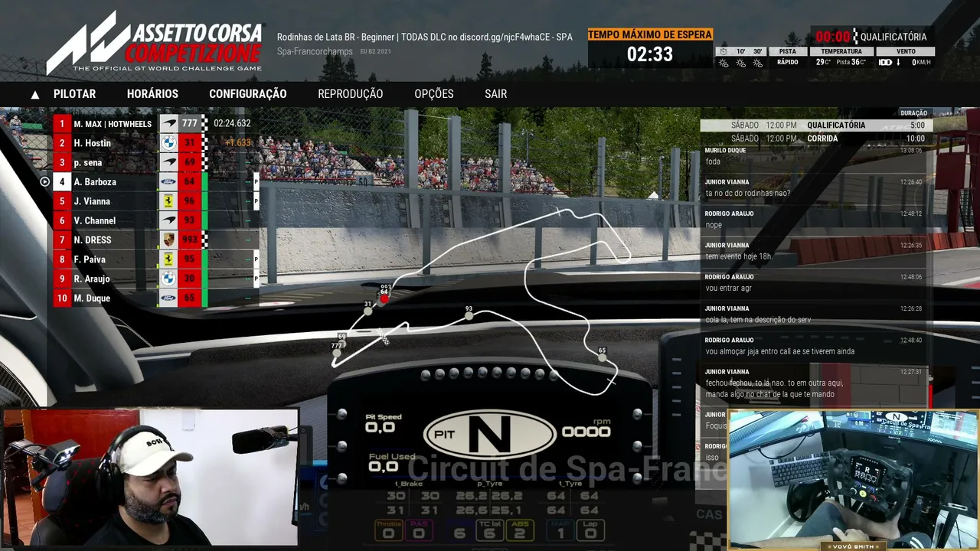This screenshot has width=980, height=551.
Task: Click the 02:33 wait countdown
Action: pos(650,54)
